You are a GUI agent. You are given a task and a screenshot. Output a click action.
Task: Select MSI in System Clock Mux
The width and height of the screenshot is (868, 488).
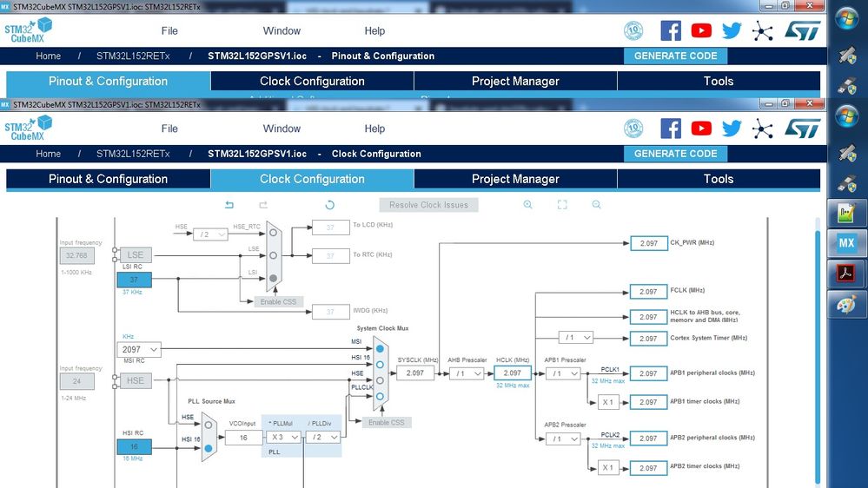coord(380,349)
